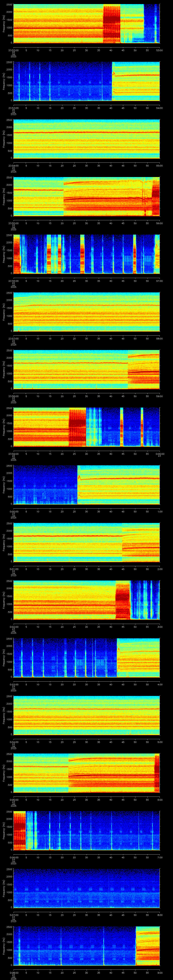Select the spectrogram panel starting at 0:03:00

pos(87,657)
